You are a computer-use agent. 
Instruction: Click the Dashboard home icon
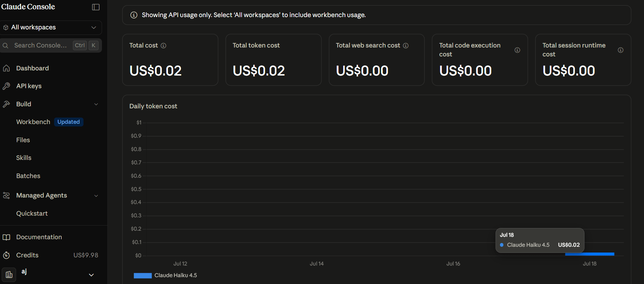click(6, 68)
